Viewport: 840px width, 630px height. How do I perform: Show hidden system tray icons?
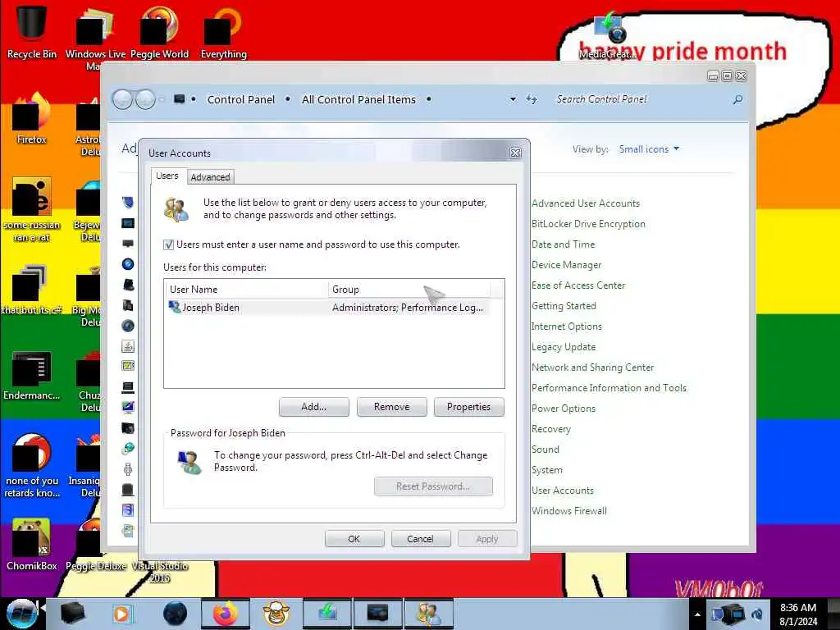pyautogui.click(x=697, y=614)
